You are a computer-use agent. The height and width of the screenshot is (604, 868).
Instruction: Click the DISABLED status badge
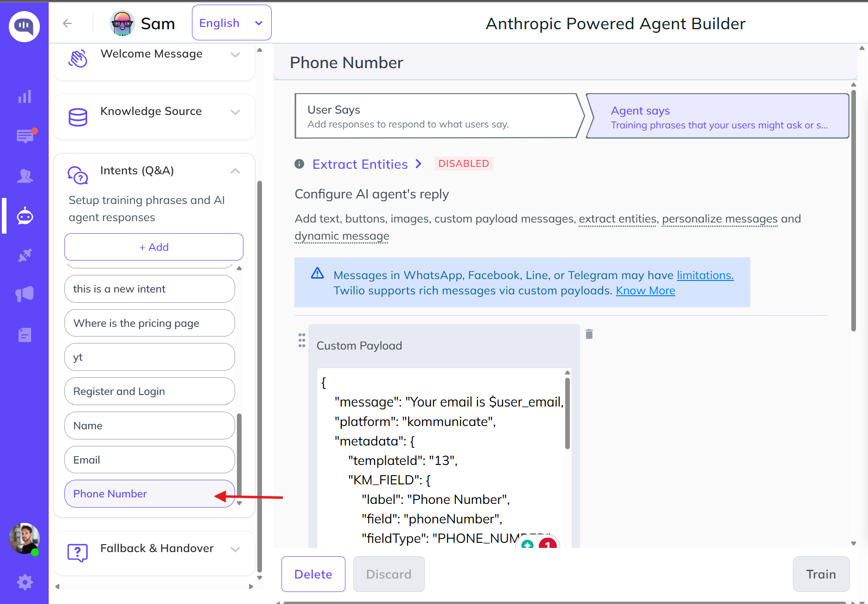[x=464, y=164]
